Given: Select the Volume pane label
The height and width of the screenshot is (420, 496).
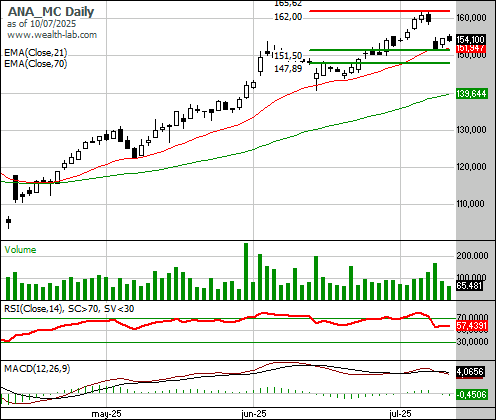Looking at the screenshot, I should (x=20, y=250).
